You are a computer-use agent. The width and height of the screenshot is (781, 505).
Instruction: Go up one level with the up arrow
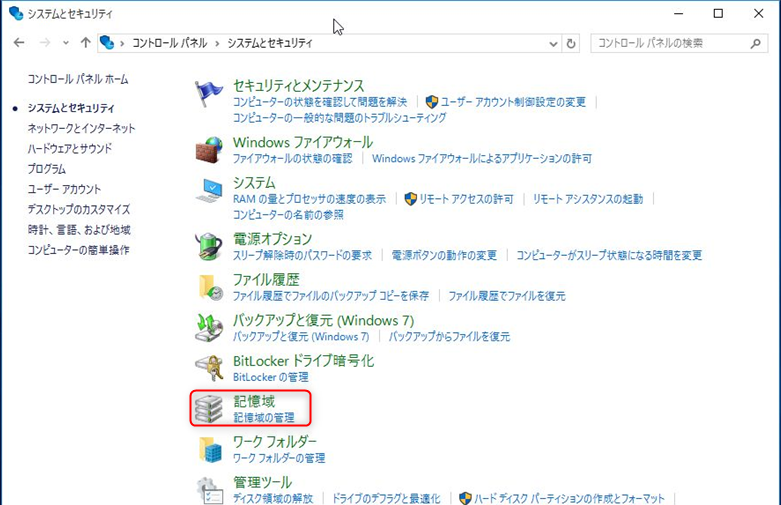coord(86,44)
